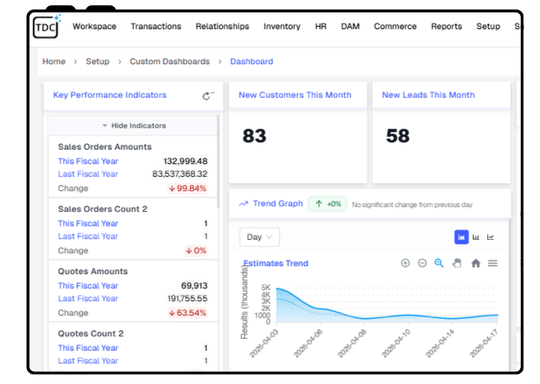Image resolution: width=540 pixels, height=384 pixels.
Task: Refresh the Key Performance Indicators panel
Action: (207, 96)
